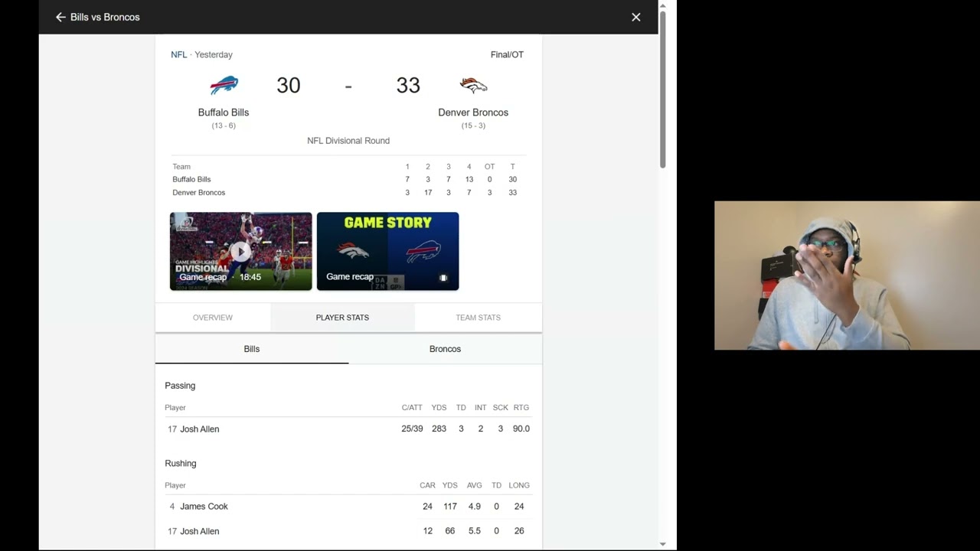Open Josh Allen in the Rushing table
Screen dimensions: 980x551
[200, 531]
